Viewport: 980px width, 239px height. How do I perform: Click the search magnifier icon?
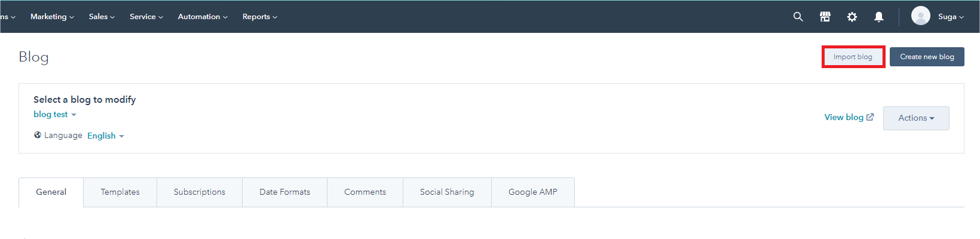tap(798, 17)
